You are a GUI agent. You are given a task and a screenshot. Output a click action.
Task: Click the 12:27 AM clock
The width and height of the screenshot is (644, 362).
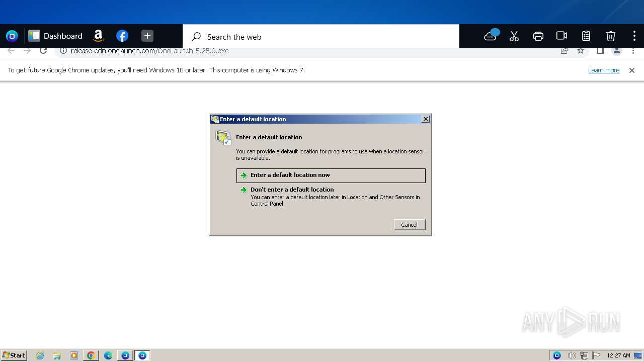618,355
